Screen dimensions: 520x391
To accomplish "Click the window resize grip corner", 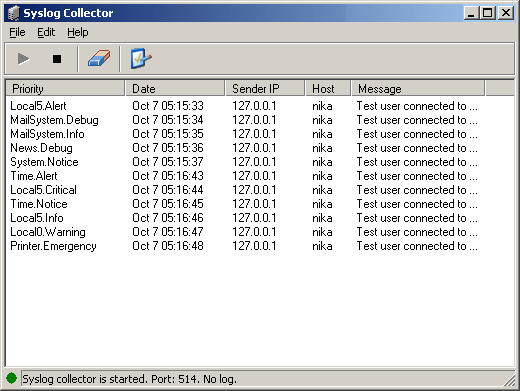I will pyautogui.click(x=510, y=380).
